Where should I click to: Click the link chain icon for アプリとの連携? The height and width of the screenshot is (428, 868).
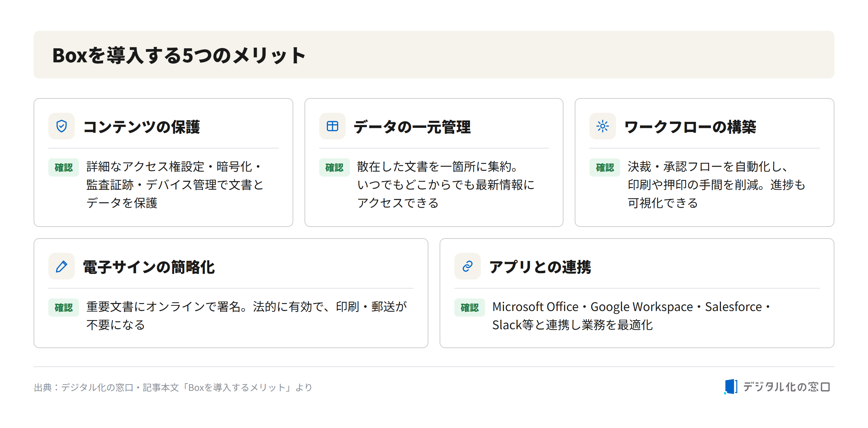(467, 266)
